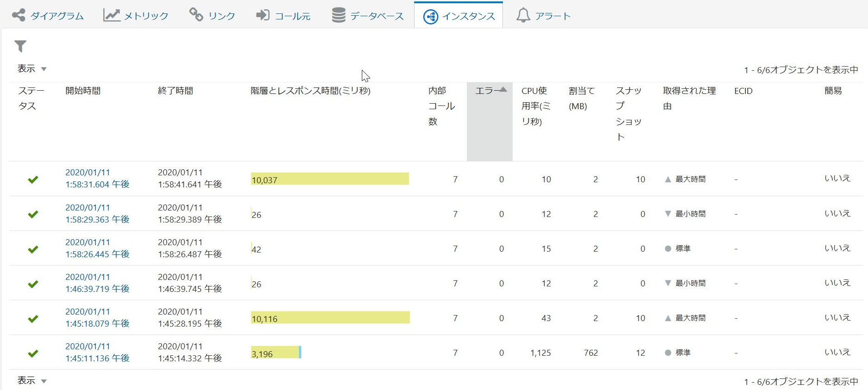Click いいえ in the 1:58:31.604 row
The image size is (868, 390).
point(837,178)
